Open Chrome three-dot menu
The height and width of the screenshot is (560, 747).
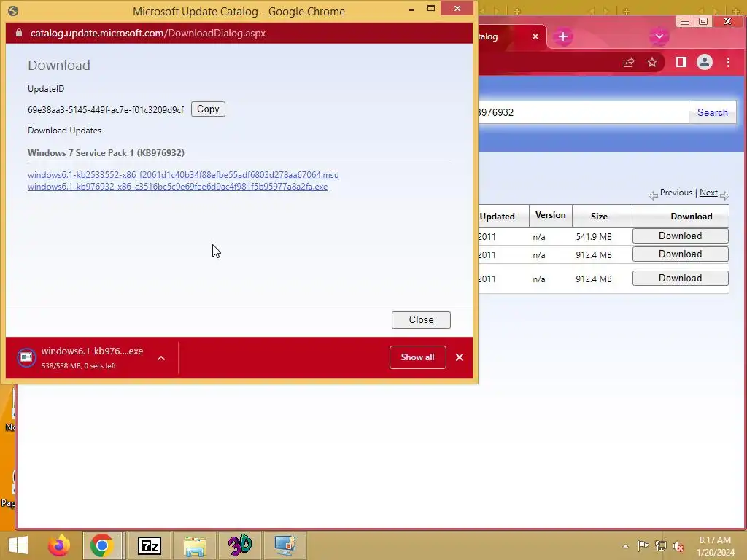[728, 63]
